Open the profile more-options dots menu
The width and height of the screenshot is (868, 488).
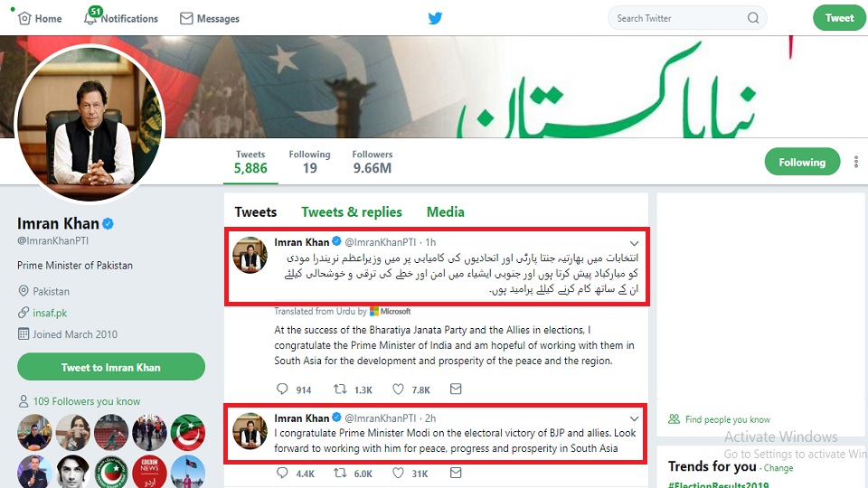856,162
